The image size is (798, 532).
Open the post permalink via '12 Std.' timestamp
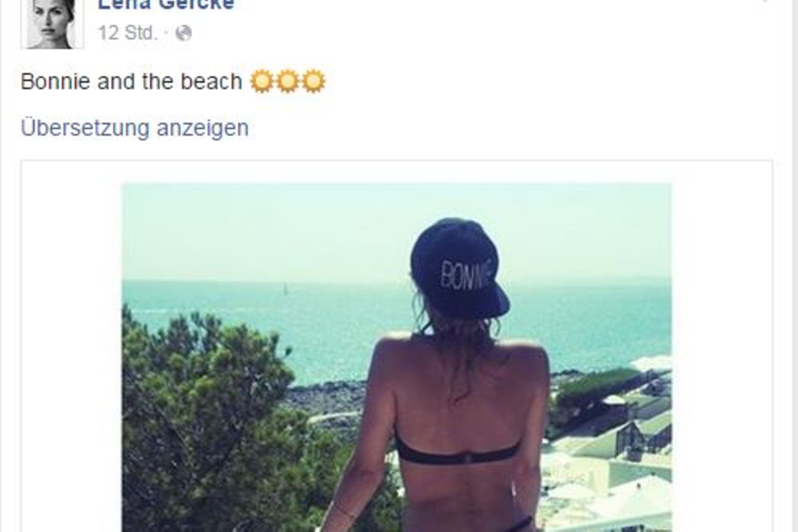click(128, 33)
